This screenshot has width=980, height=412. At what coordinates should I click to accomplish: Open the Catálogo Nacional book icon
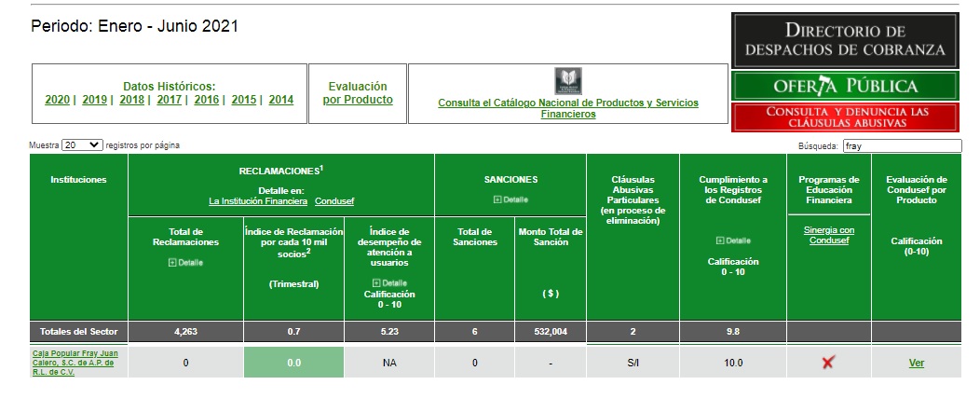coord(568,81)
